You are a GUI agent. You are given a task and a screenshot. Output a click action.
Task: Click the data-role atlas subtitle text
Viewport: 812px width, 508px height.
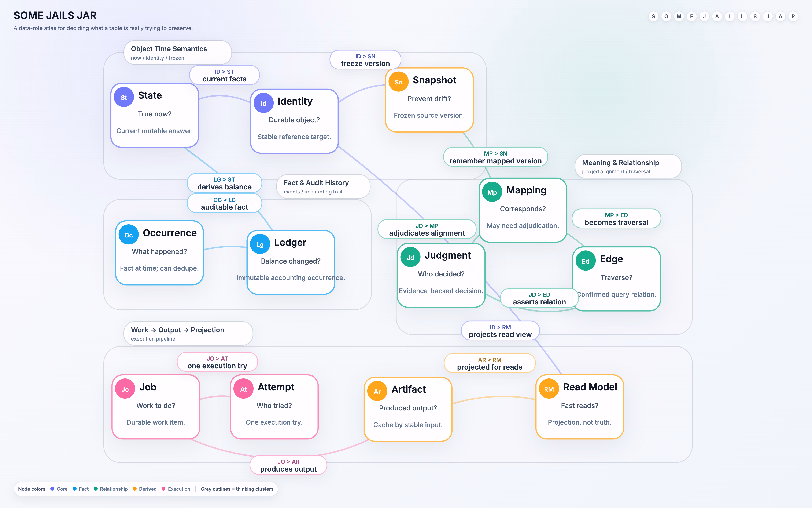[x=103, y=28]
